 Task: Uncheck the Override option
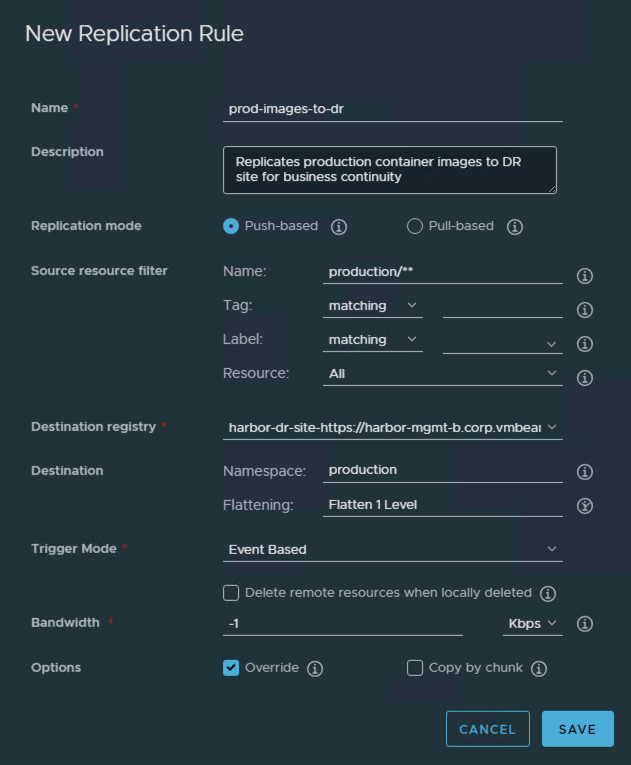pos(231,668)
